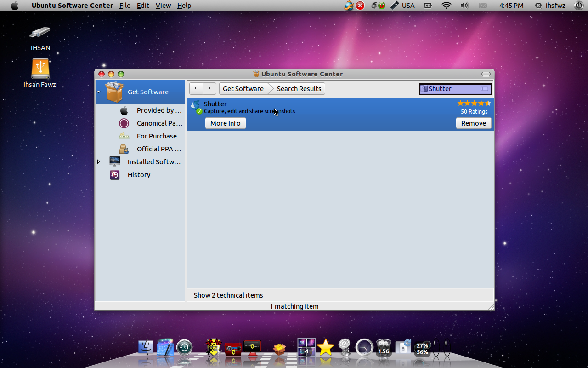Click the five-star rating for Shutter
This screenshot has width=588, height=368.
pyautogui.click(x=474, y=103)
